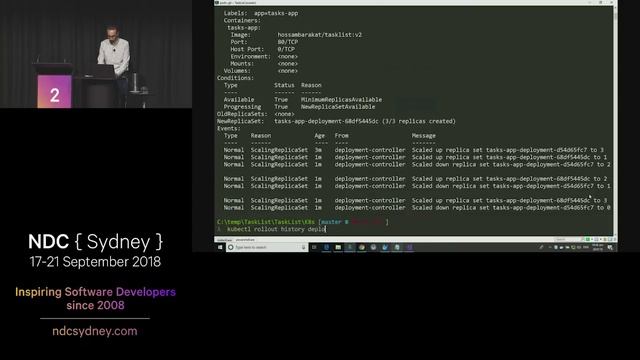Click the taskbar clock
This screenshot has width=640, height=360.
pyautogui.click(x=598, y=247)
